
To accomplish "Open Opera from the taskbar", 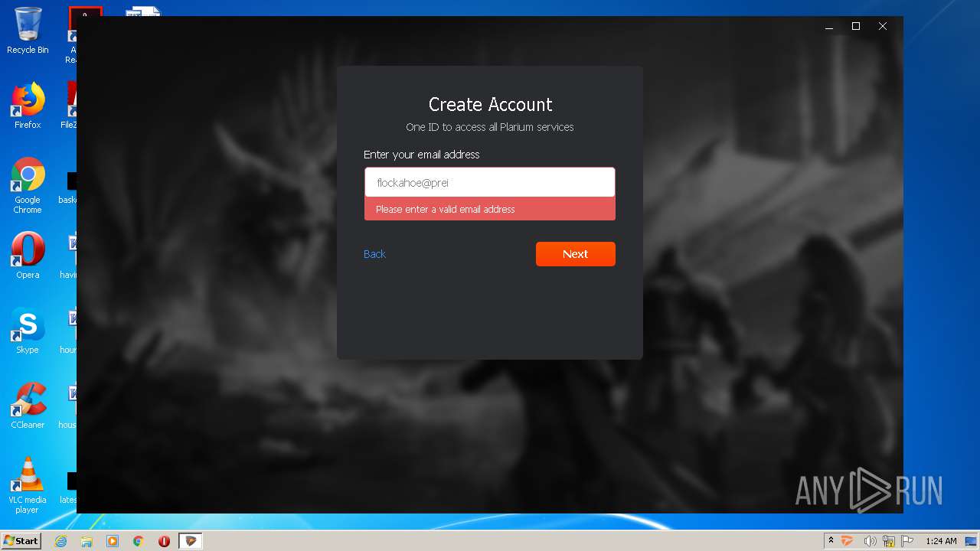I will coord(164,541).
